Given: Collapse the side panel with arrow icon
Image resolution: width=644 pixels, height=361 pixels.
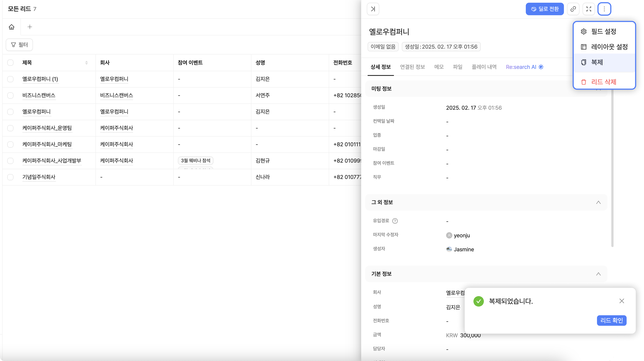Looking at the screenshot, I should 373,9.
